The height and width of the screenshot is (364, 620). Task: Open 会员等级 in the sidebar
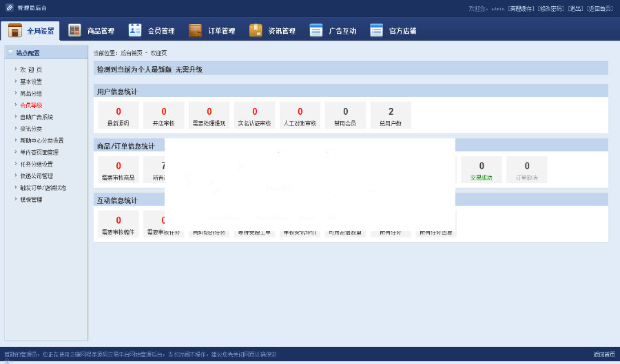tap(31, 105)
